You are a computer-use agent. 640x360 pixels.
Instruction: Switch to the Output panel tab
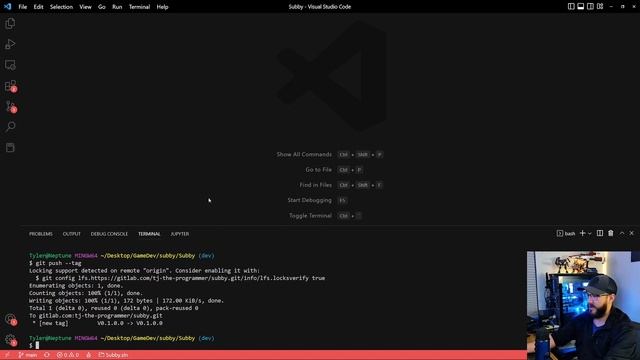(x=71, y=234)
